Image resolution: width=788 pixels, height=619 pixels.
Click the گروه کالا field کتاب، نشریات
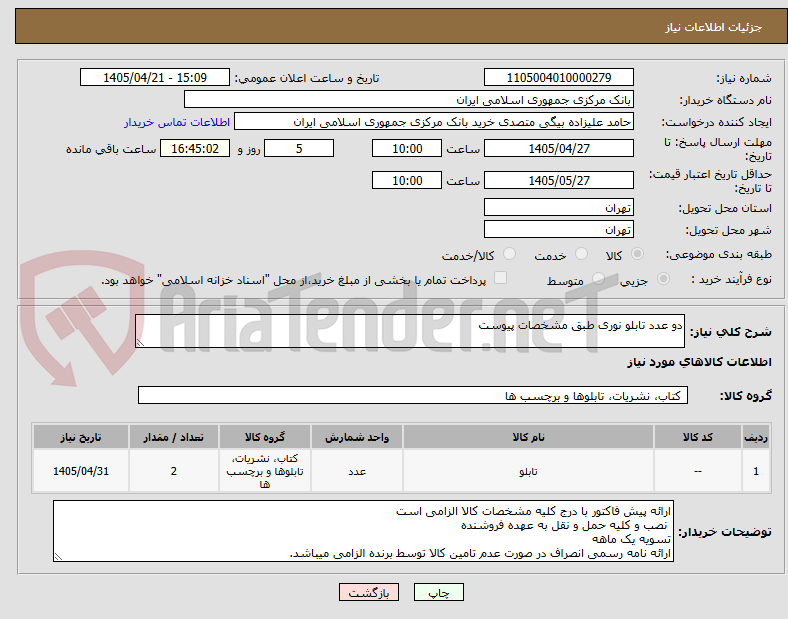pyautogui.click(x=413, y=395)
